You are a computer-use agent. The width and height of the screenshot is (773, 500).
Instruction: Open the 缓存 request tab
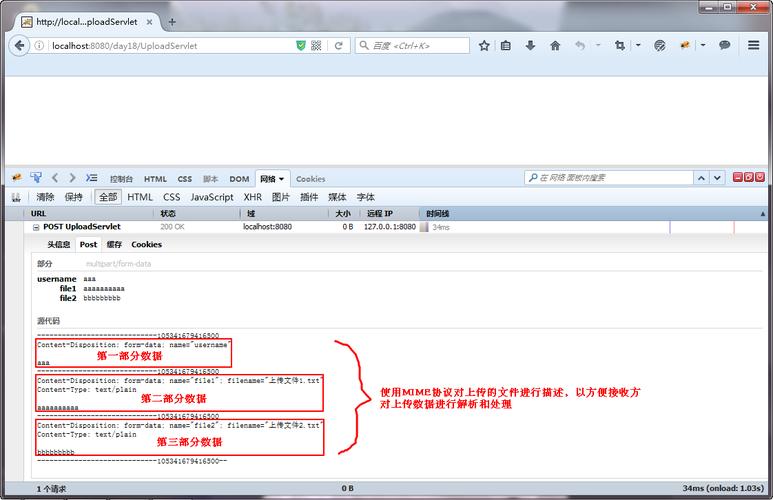tap(114, 245)
